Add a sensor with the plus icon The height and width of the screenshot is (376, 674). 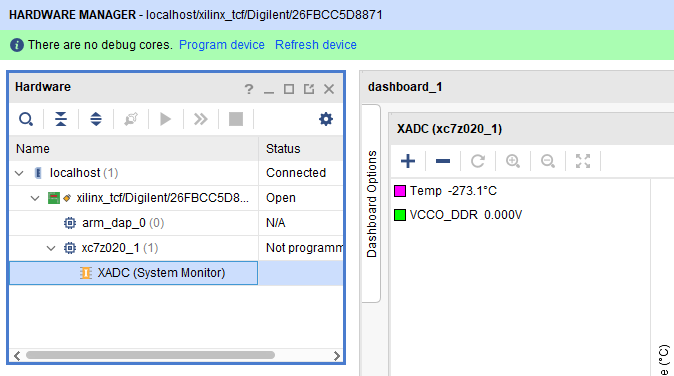pyautogui.click(x=408, y=161)
